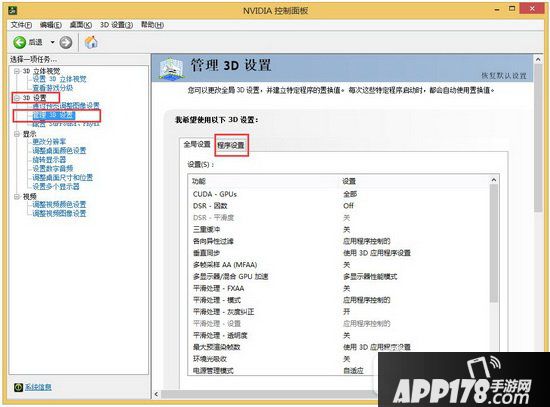The height and width of the screenshot is (407, 550).
Task: Click the DSR - 因数 feature row
Action: (x=339, y=206)
